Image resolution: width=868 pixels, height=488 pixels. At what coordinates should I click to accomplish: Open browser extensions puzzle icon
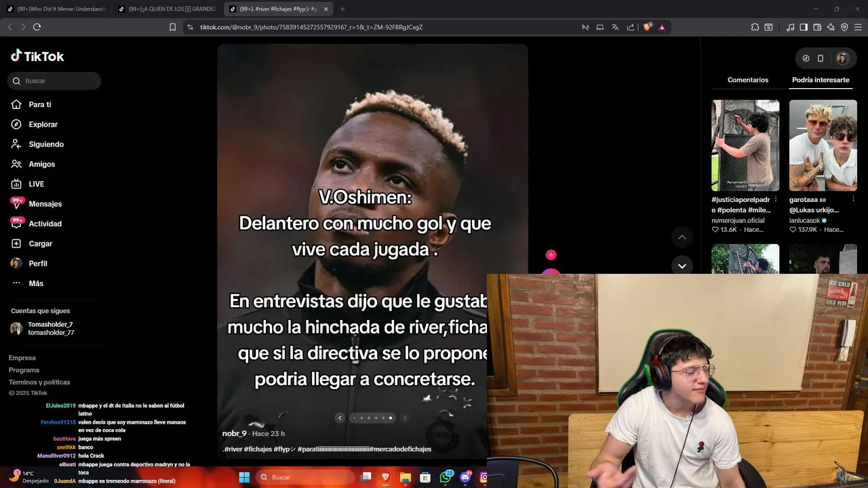(755, 27)
